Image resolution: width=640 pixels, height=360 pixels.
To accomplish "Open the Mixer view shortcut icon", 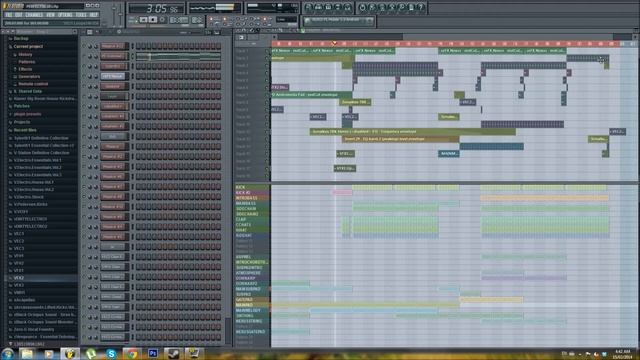I will [348, 7].
